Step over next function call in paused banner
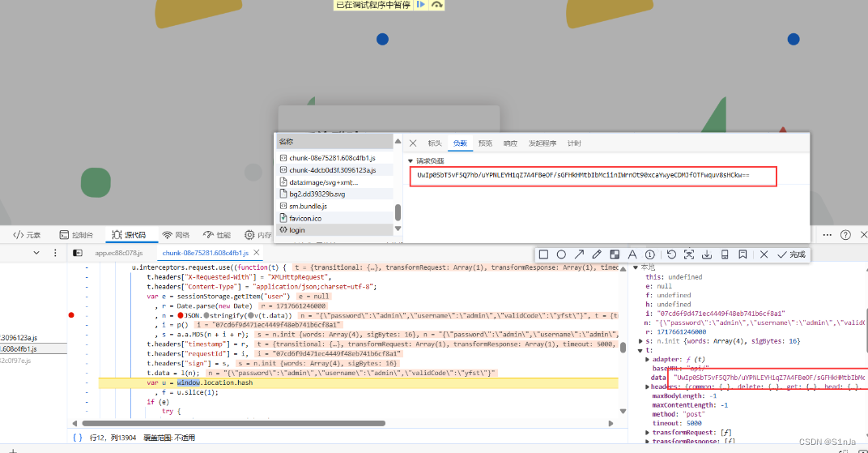 pyautogui.click(x=436, y=4)
